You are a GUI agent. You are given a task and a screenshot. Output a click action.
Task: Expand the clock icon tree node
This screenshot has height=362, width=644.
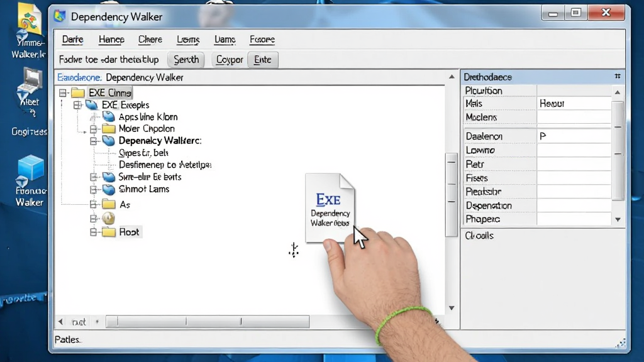click(93, 218)
